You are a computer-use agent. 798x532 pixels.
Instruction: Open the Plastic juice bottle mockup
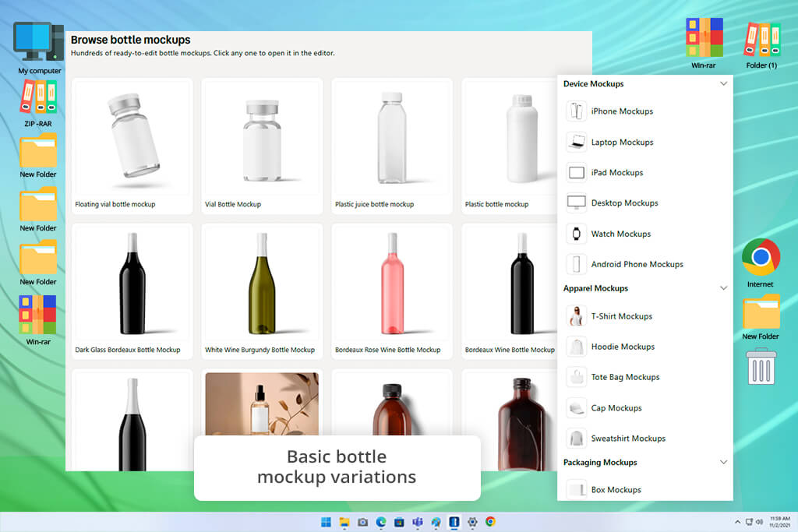(392, 146)
